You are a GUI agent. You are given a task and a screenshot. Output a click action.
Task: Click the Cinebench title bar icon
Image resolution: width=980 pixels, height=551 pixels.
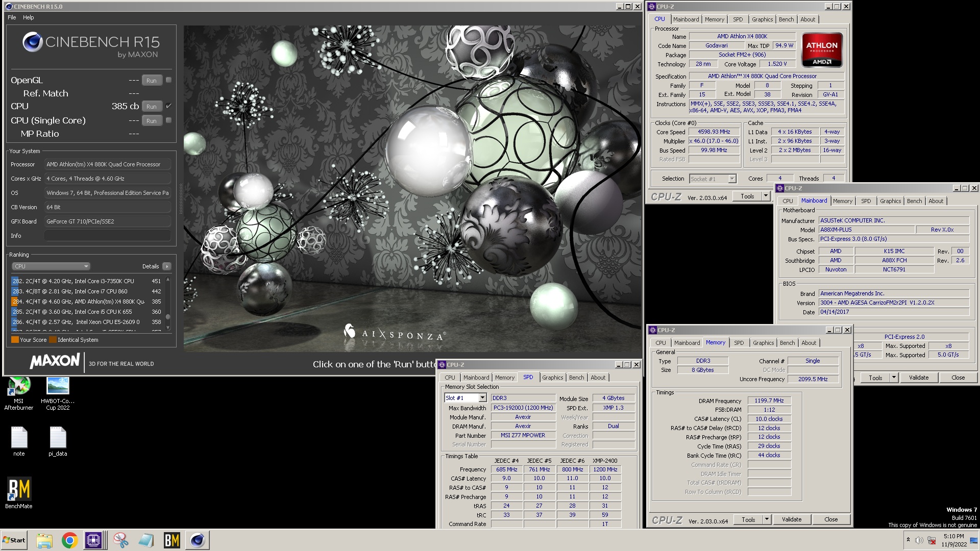point(9,7)
